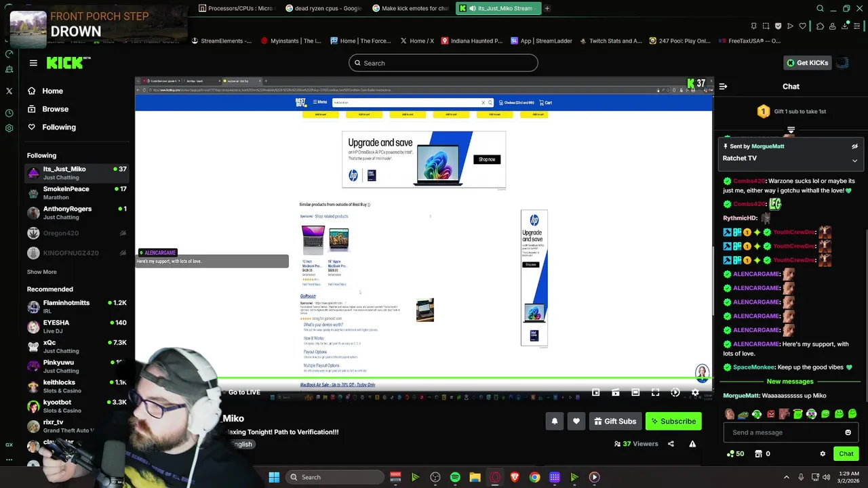The width and height of the screenshot is (868, 488).
Task: Click the browser snapshot tool icon
Action: (x=766, y=26)
